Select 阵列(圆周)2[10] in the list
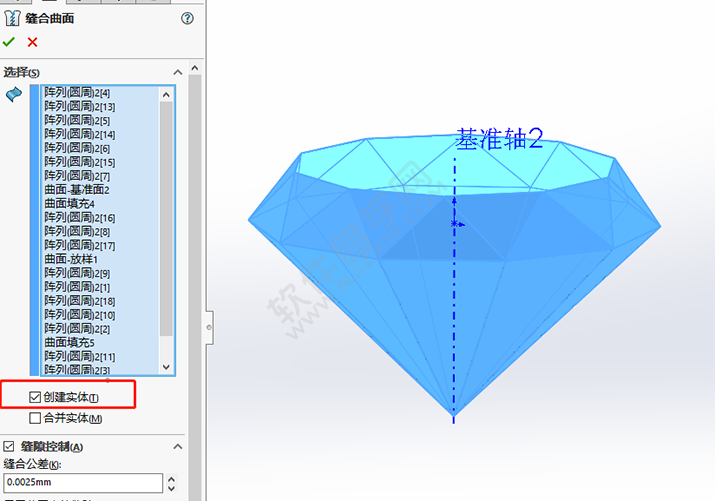Viewport: 715px width, 501px height. pos(80,315)
